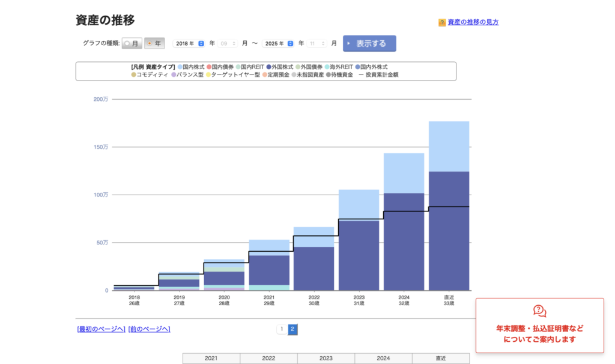Image resolution: width=615 pixels, height=364 pixels.
Task: Go to page 1 of the chart
Action: (x=281, y=329)
